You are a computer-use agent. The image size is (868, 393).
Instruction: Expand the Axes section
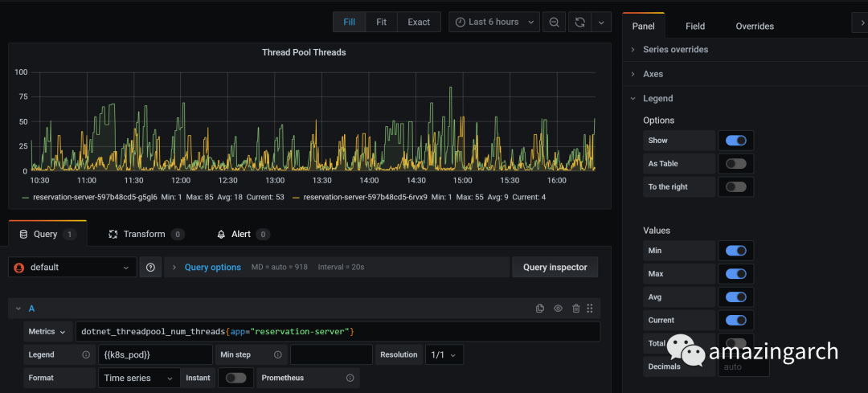pyautogui.click(x=653, y=74)
